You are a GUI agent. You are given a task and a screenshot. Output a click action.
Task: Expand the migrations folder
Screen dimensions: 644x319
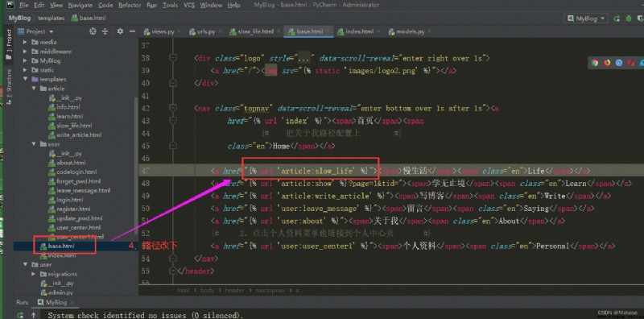pos(34,274)
